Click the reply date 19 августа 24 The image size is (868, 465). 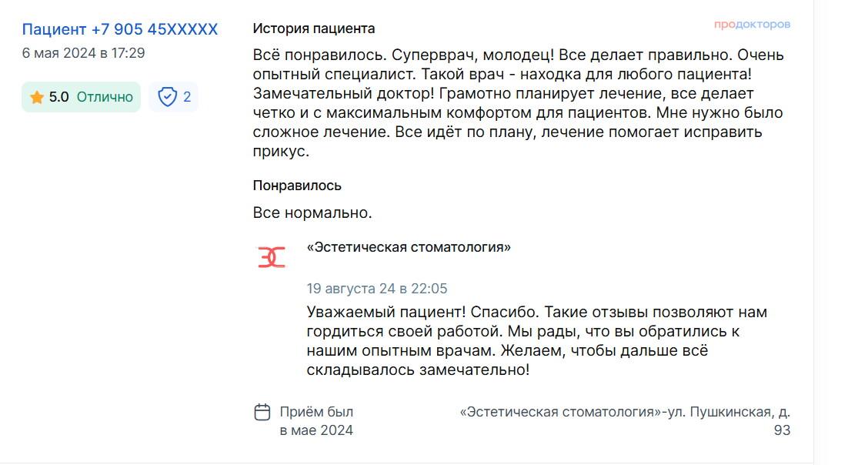377,289
